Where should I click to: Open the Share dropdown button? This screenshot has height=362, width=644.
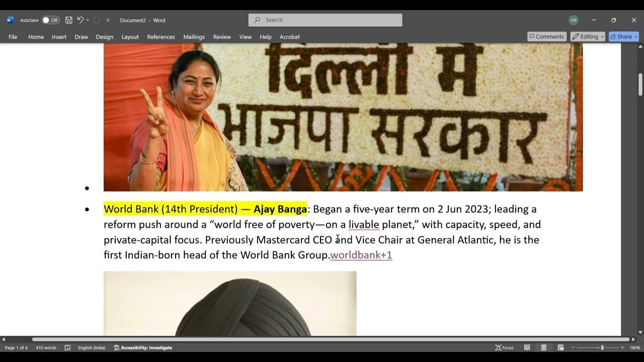pyautogui.click(x=624, y=37)
